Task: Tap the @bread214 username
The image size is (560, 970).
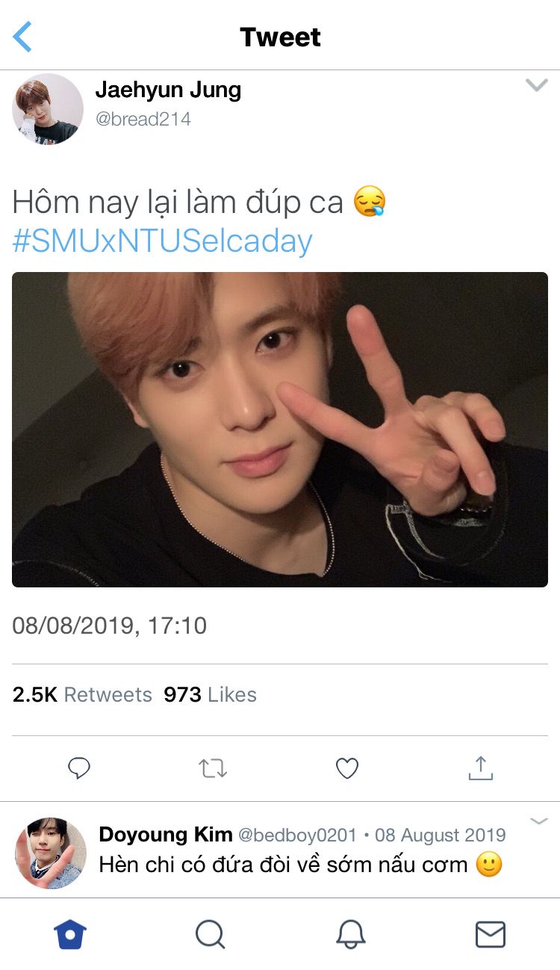Action: (143, 119)
